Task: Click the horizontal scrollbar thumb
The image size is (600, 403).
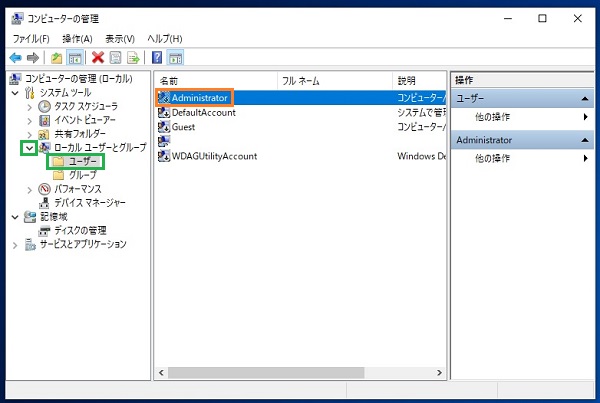Action: pos(266,372)
